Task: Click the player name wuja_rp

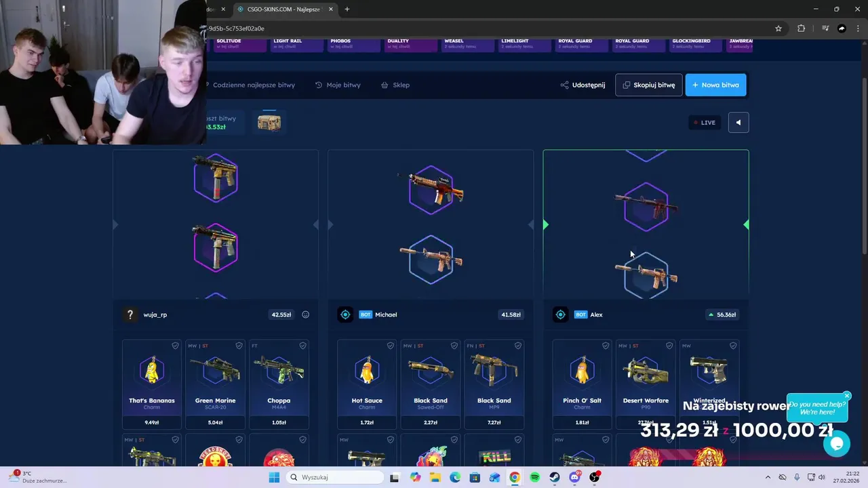Action: tap(155, 314)
